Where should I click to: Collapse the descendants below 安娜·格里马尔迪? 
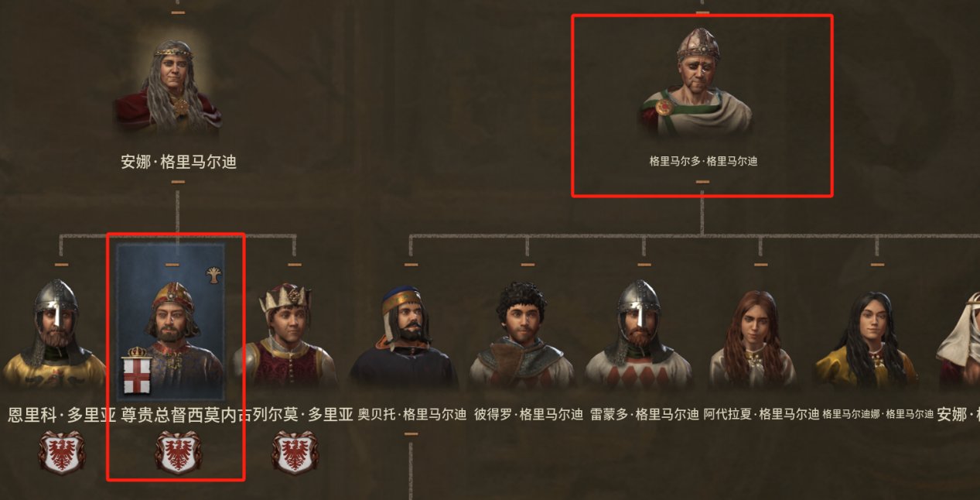pyautogui.click(x=178, y=182)
